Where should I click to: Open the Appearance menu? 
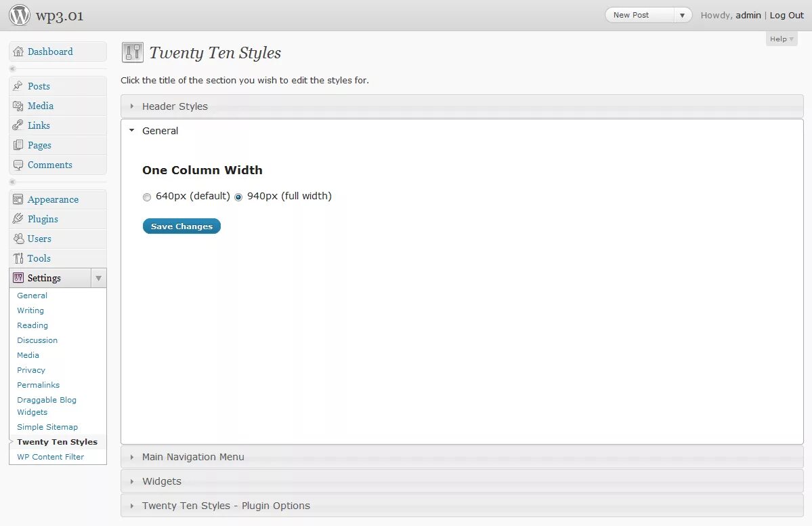[53, 199]
